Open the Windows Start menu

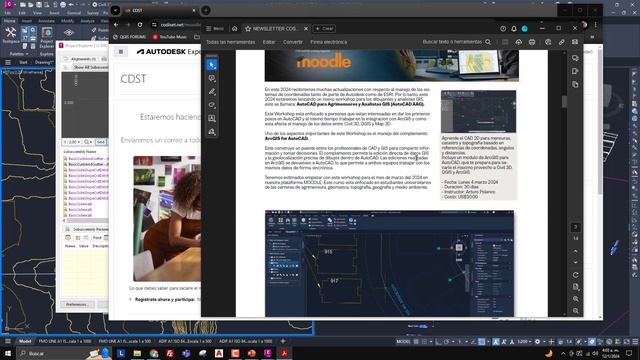pos(7,353)
